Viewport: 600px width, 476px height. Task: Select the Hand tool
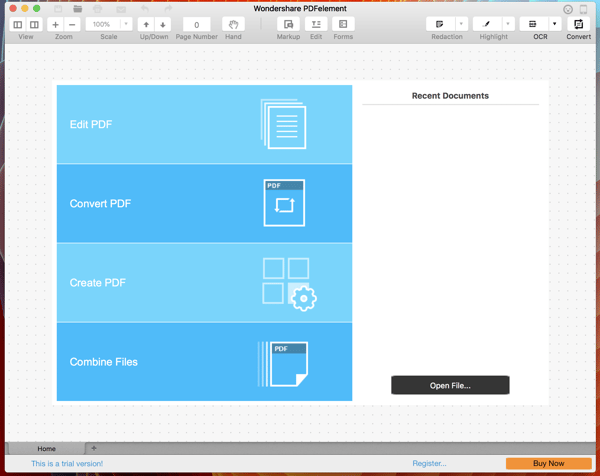233,24
